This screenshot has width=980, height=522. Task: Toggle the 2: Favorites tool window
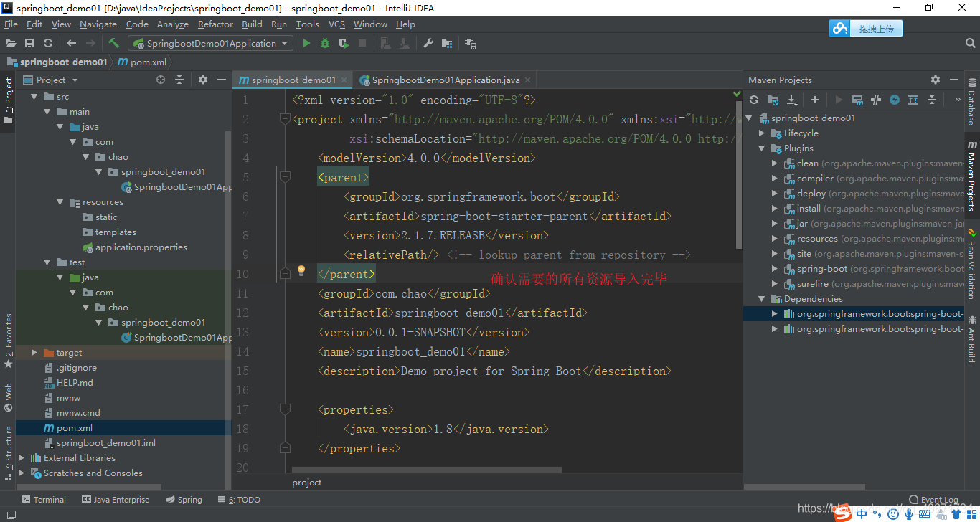tap(9, 341)
